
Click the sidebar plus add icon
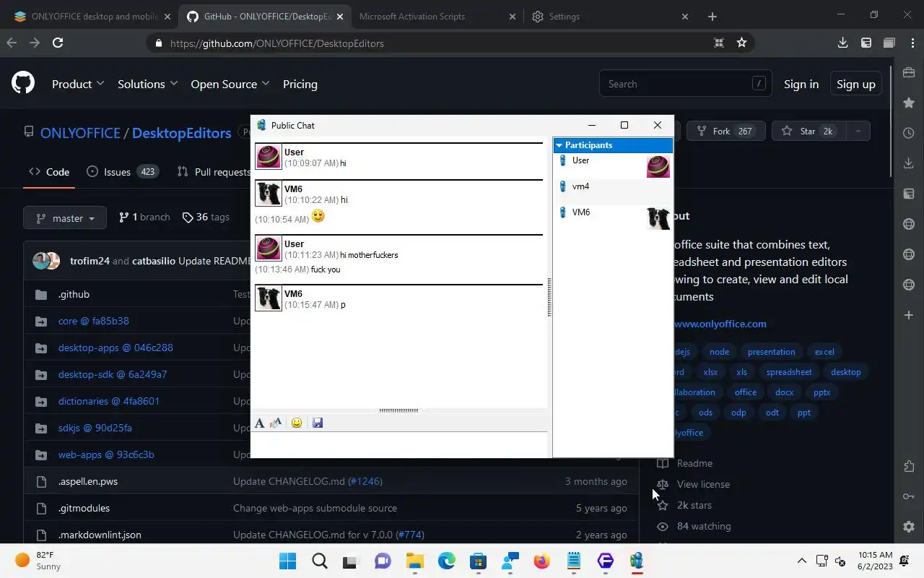click(909, 315)
